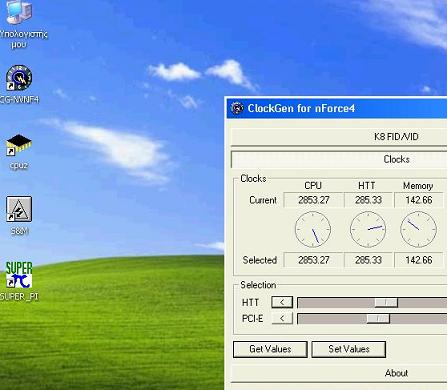447x390 pixels.
Task: Decrease PCI-E with the left arrow button
Action: (282, 318)
